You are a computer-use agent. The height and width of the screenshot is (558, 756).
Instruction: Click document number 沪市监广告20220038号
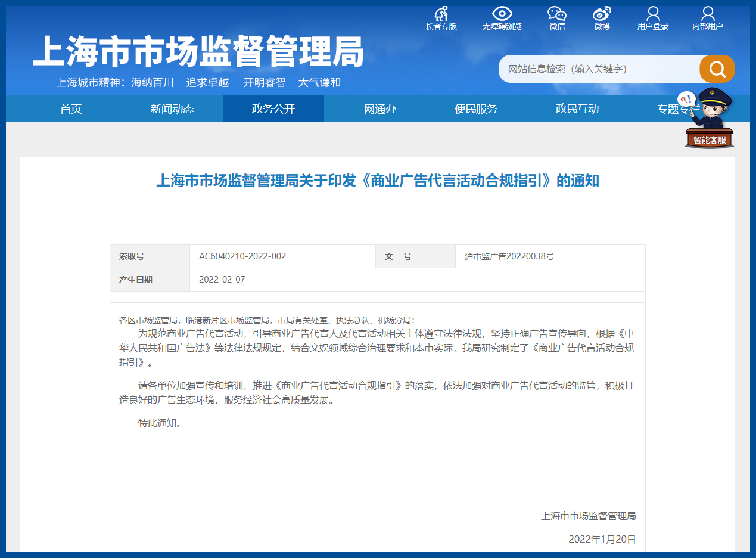pos(509,256)
